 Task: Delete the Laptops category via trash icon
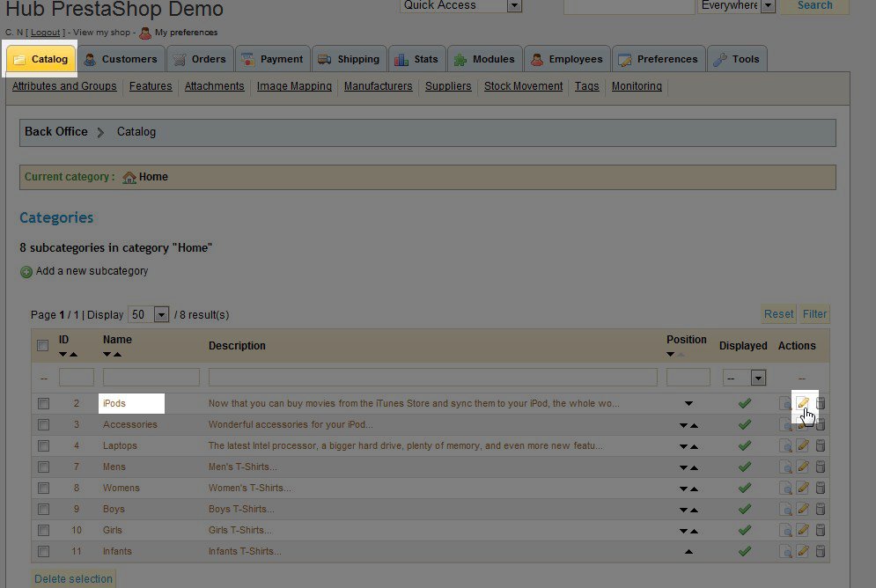[x=821, y=445]
